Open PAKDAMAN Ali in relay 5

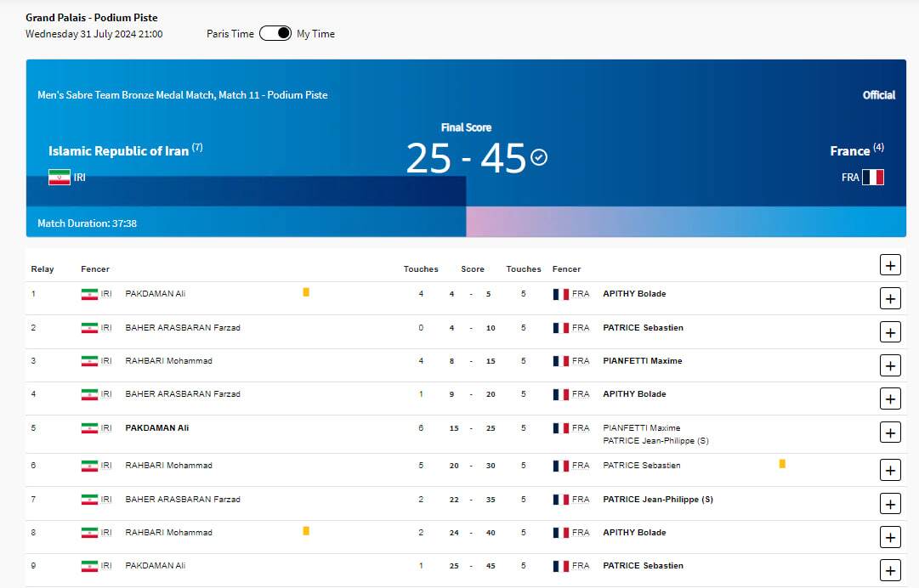click(157, 428)
